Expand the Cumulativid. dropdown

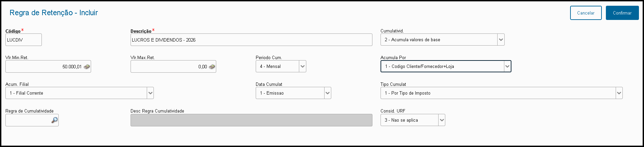(x=501, y=40)
